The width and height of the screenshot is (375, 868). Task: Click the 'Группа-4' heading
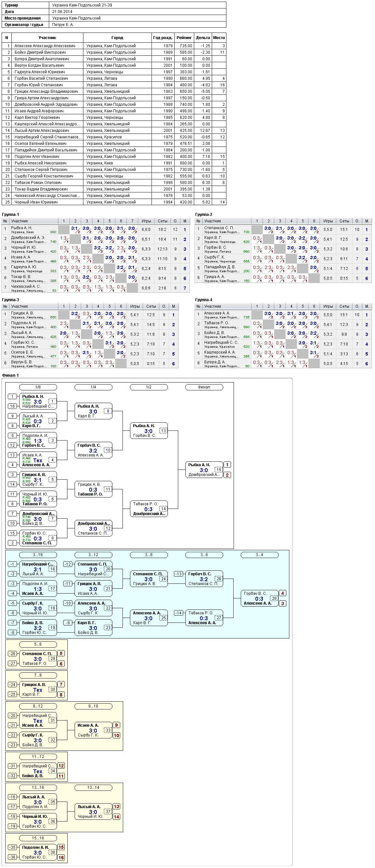(204, 300)
